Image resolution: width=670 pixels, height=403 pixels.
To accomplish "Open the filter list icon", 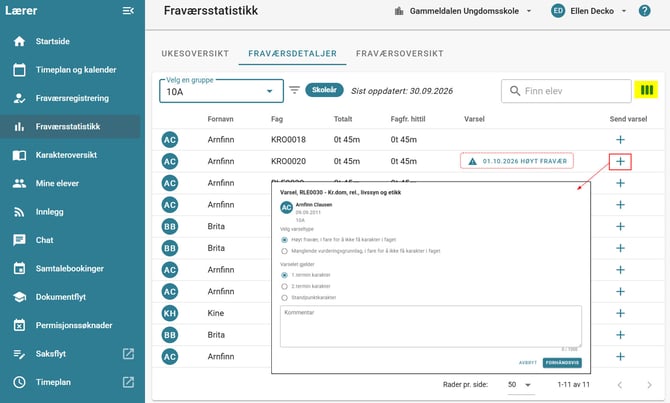I will (294, 90).
